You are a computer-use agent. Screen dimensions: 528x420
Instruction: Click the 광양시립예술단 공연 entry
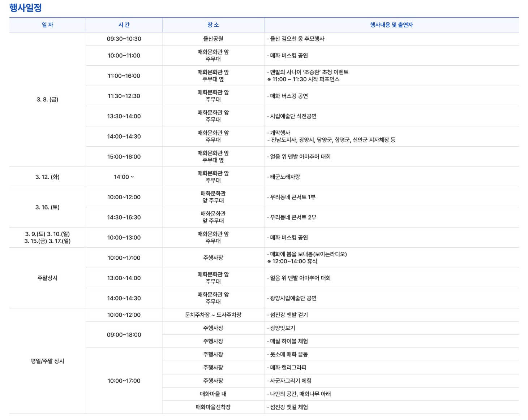[292, 298]
